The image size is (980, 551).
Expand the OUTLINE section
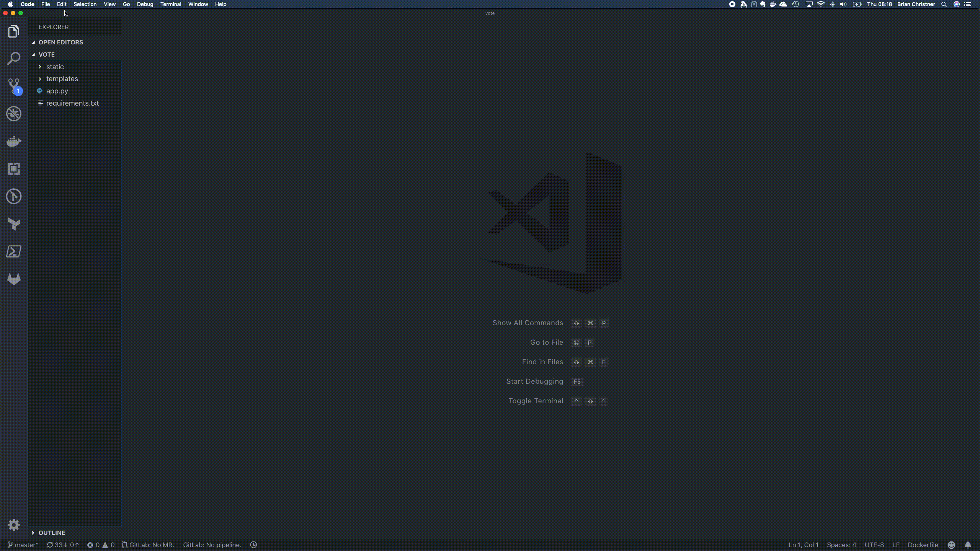pyautogui.click(x=51, y=533)
